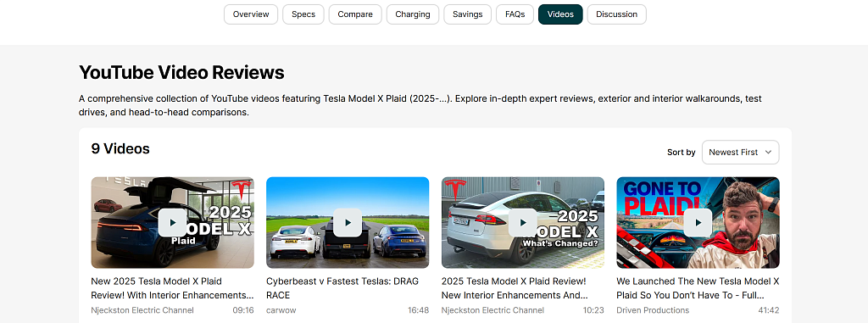Open the FAQs tab

[515, 14]
